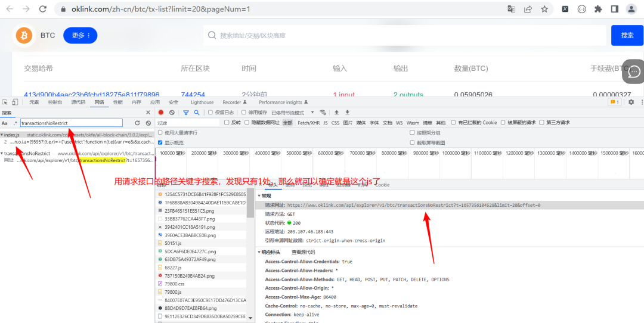Open block 744254 link in table
Viewport: 644px width, 323px height.
click(193, 95)
